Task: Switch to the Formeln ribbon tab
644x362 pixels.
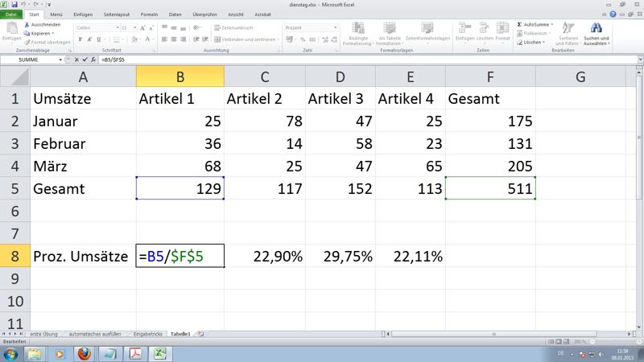Action: (149, 14)
